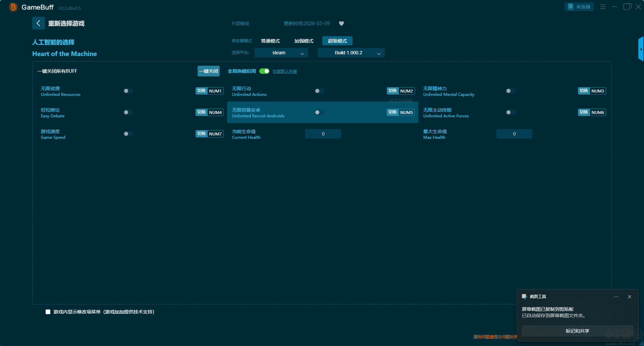644x346 pixels.
Task: Click the GameBuff logo icon
Action: 13,7
